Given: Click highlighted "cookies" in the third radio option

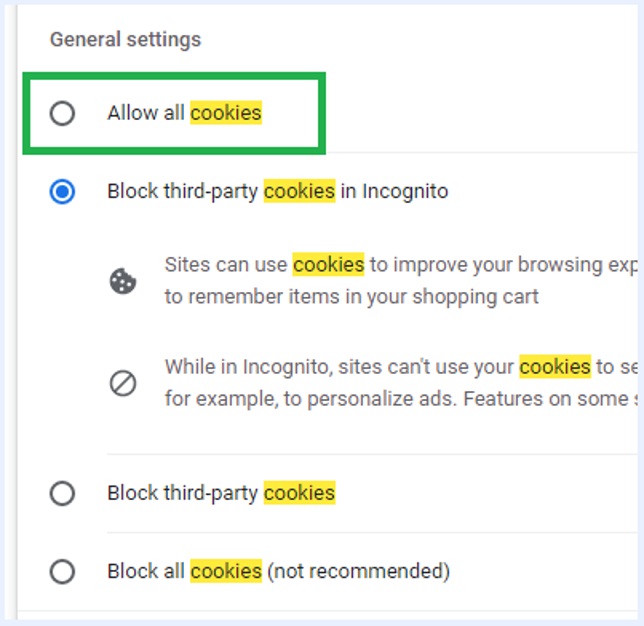Looking at the screenshot, I should coord(299,493).
